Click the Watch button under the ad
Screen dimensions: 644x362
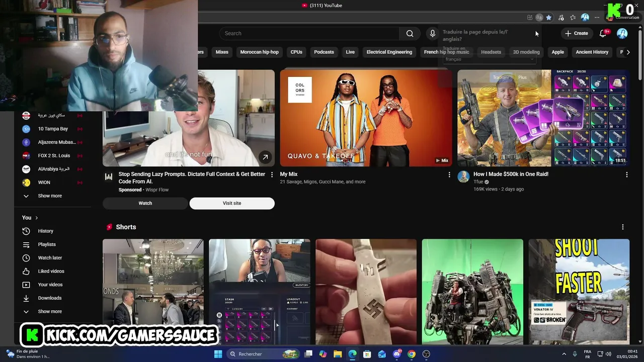coord(145,203)
